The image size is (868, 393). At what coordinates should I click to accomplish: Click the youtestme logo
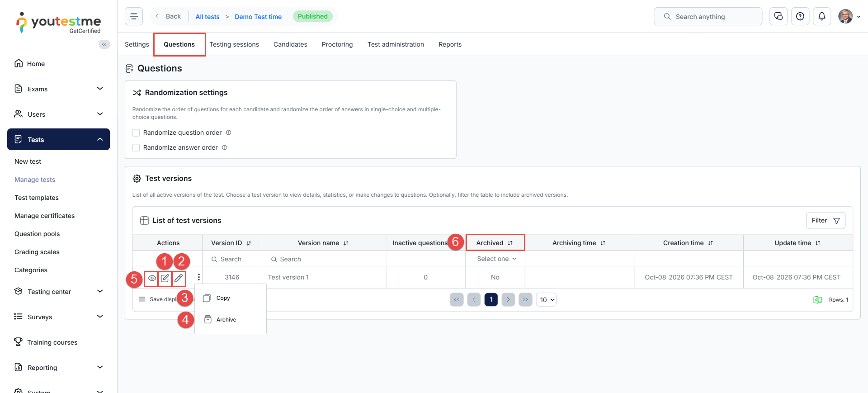[59, 23]
